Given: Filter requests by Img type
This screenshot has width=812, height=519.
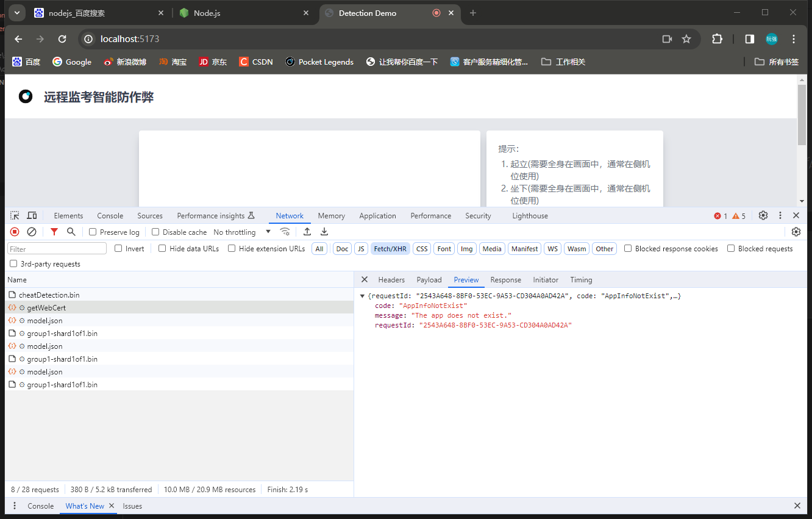Looking at the screenshot, I should pos(467,249).
